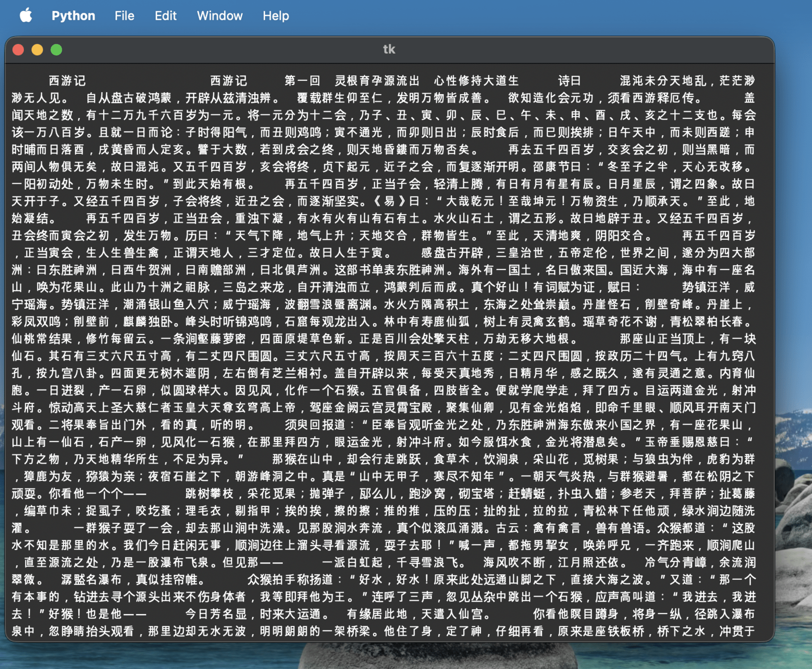Click the phrase '青松翠柏长春'
812x669 pixels.
pyautogui.click(x=705, y=322)
